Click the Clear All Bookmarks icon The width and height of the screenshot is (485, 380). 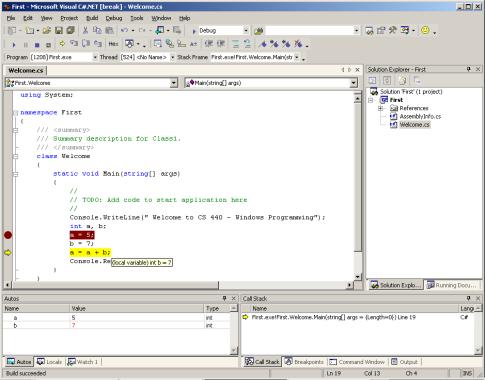[298, 44]
